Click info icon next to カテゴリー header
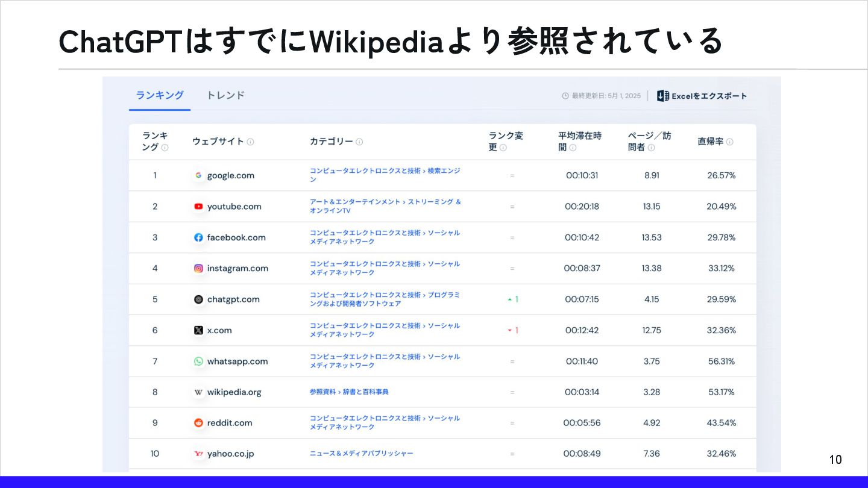This screenshot has width=868, height=488. [359, 142]
